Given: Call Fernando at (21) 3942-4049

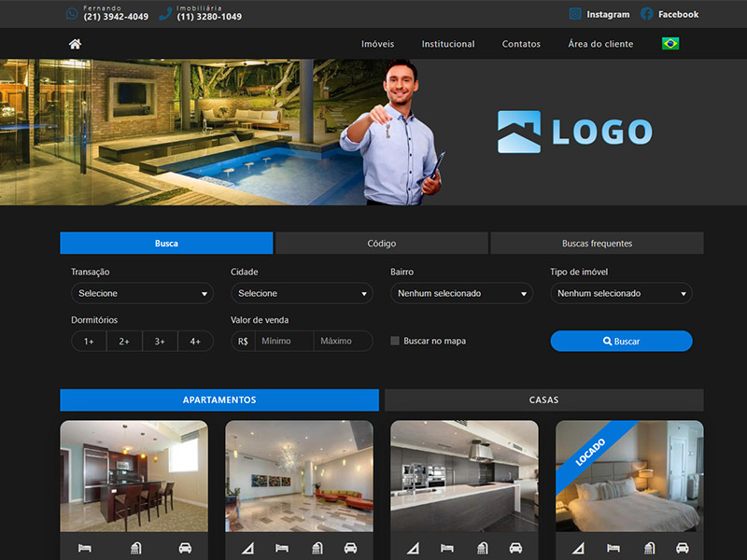Looking at the screenshot, I should click(116, 17).
